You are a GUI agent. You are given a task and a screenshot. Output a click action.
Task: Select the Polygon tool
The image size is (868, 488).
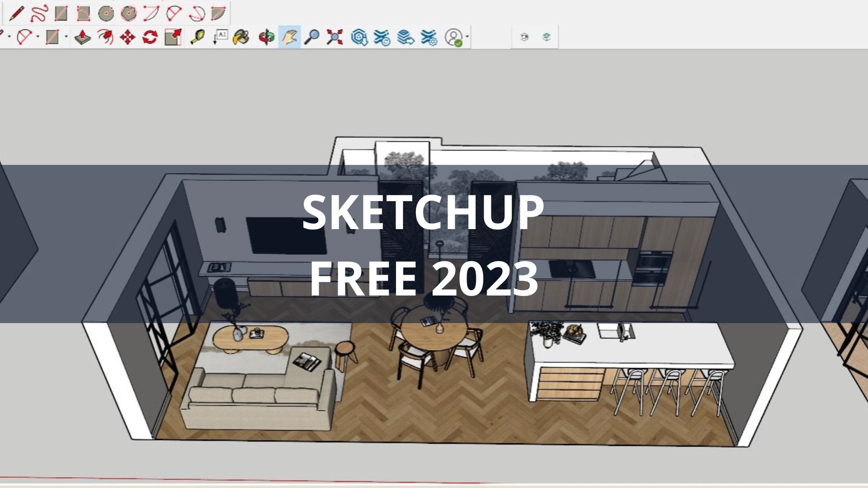pos(128,12)
